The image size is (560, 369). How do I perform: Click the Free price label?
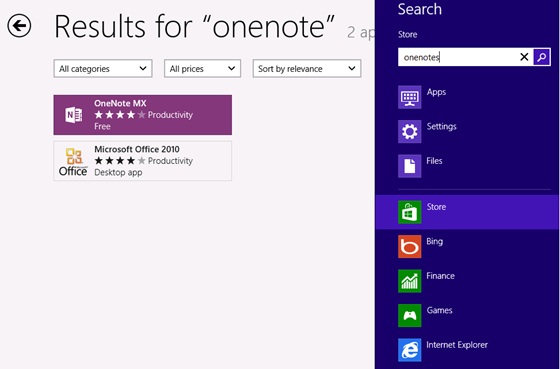pyautogui.click(x=102, y=126)
